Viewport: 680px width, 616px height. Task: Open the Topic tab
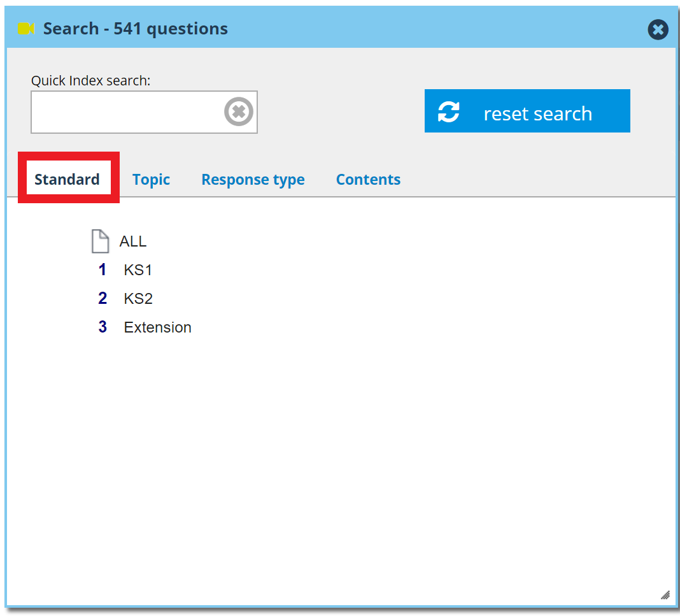coord(151,180)
